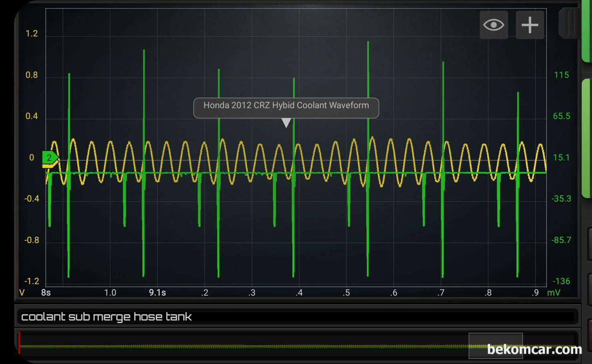Select the green channel 2 marker
This screenshot has height=364, width=592.
(x=50, y=157)
